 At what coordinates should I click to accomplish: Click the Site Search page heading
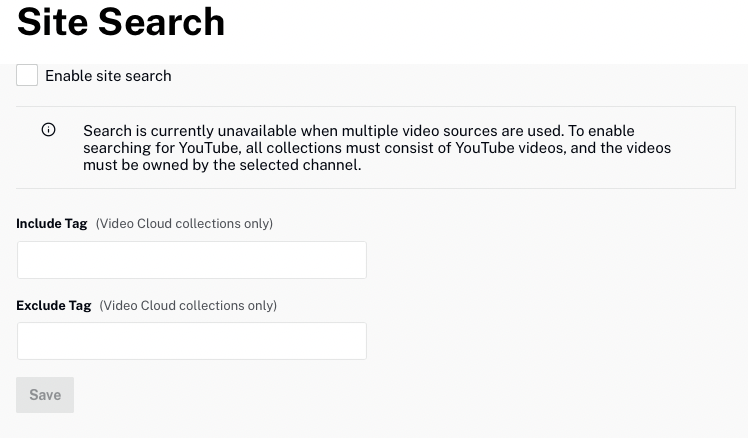click(x=121, y=21)
